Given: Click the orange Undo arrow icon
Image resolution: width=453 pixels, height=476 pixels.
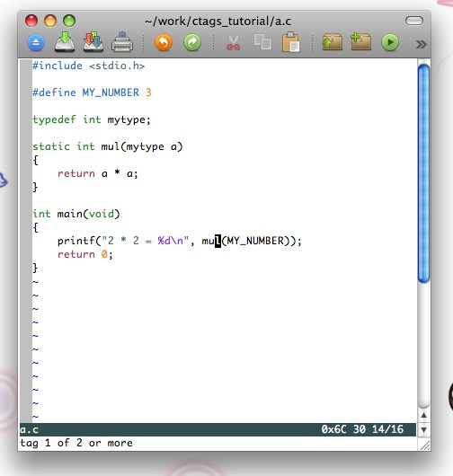Looking at the screenshot, I should click(x=164, y=42).
